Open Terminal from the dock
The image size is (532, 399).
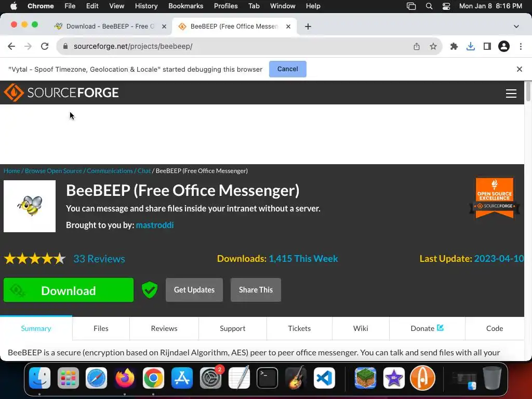pyautogui.click(x=268, y=378)
